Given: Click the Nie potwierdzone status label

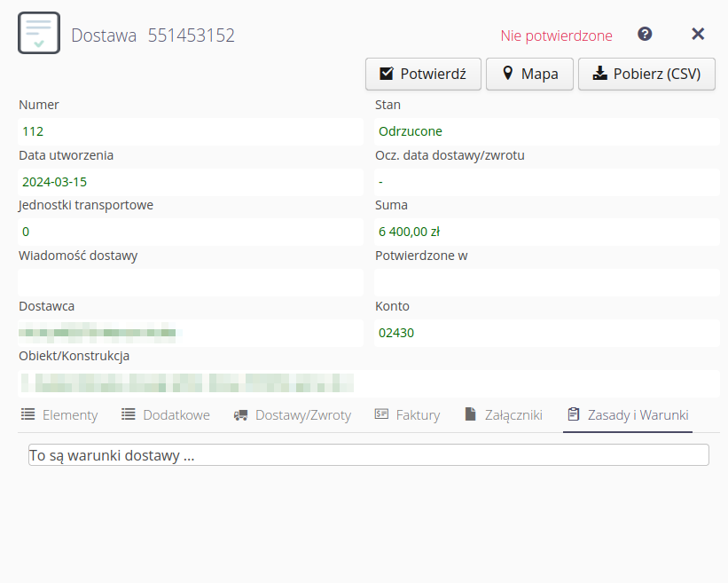Looking at the screenshot, I should coord(556,35).
